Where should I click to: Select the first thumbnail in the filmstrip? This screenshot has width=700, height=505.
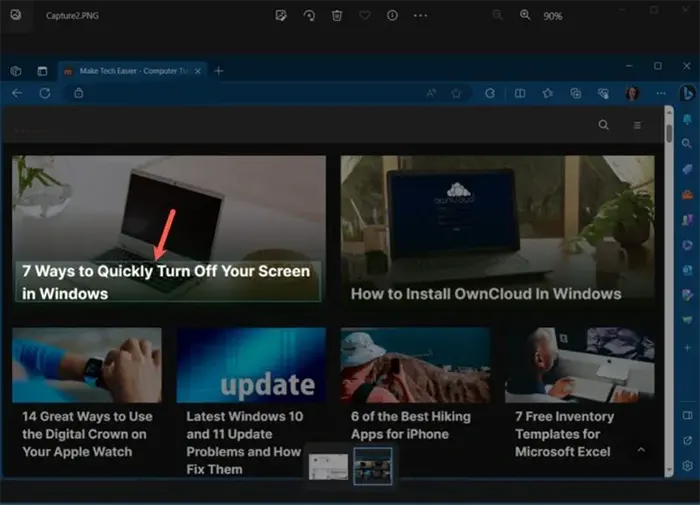tap(329, 466)
